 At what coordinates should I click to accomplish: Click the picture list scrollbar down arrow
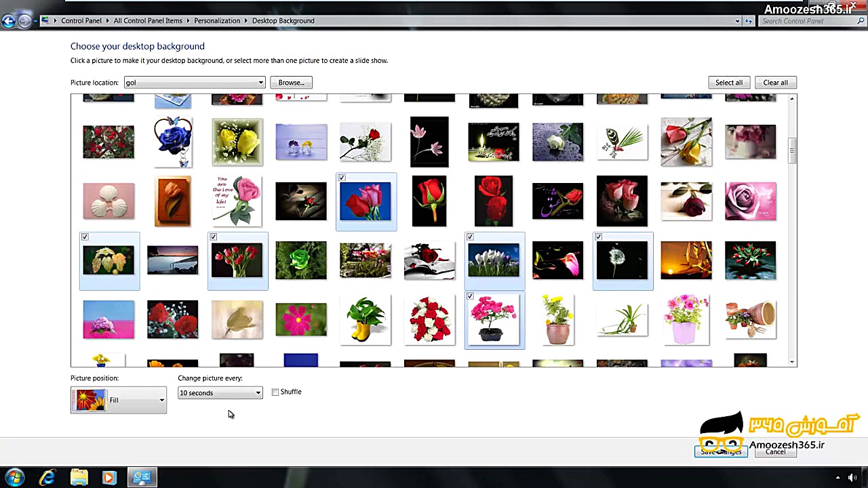pos(792,363)
